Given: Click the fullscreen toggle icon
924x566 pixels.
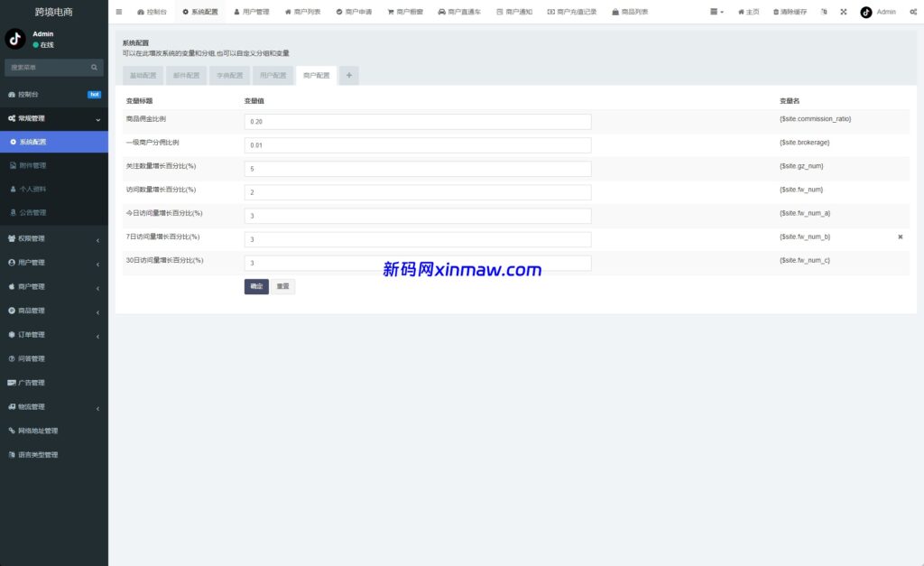Looking at the screenshot, I should (x=844, y=12).
